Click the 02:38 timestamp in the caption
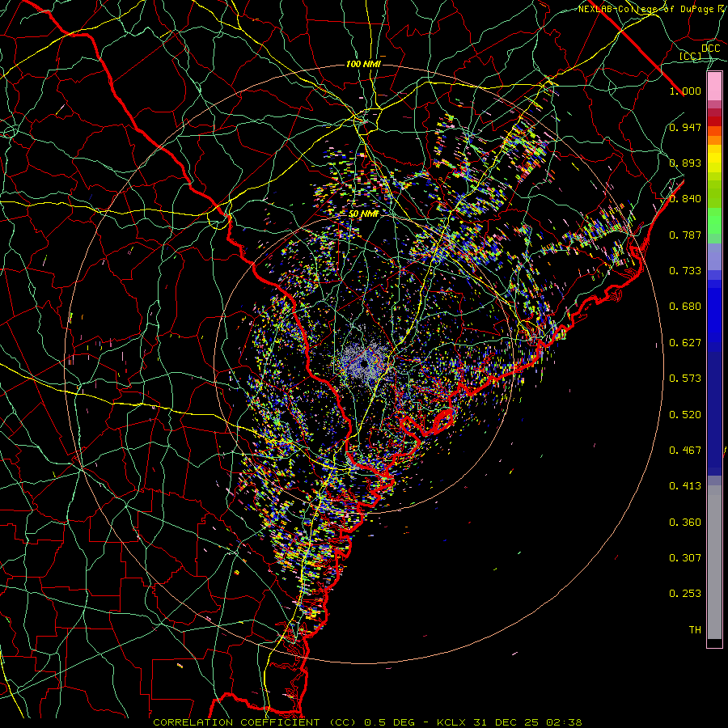The width and height of the screenshot is (728, 728). [x=564, y=722]
